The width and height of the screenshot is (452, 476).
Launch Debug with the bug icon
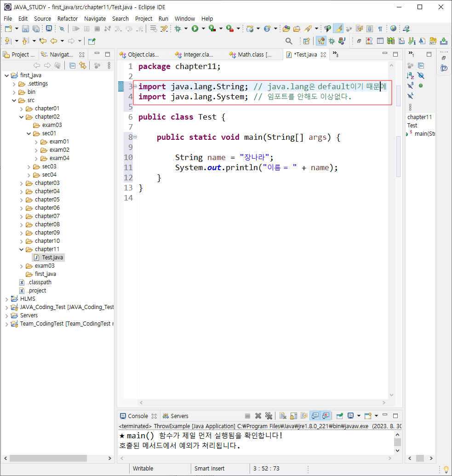click(x=177, y=29)
